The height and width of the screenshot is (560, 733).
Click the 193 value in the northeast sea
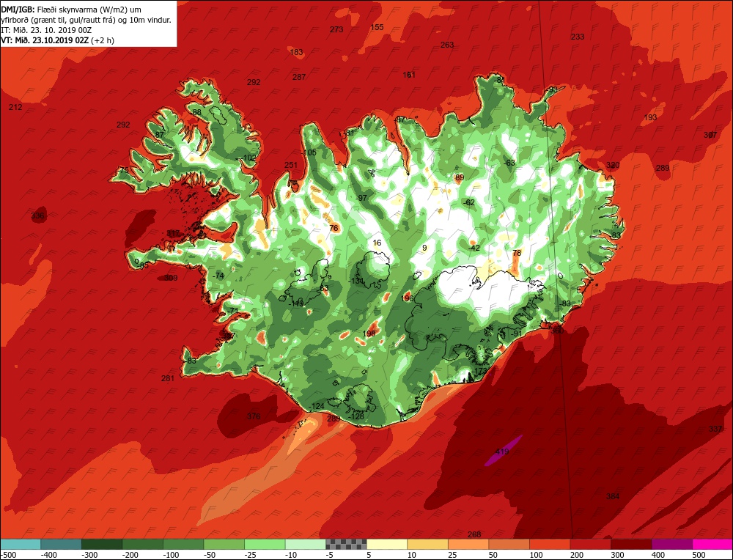[651, 117]
